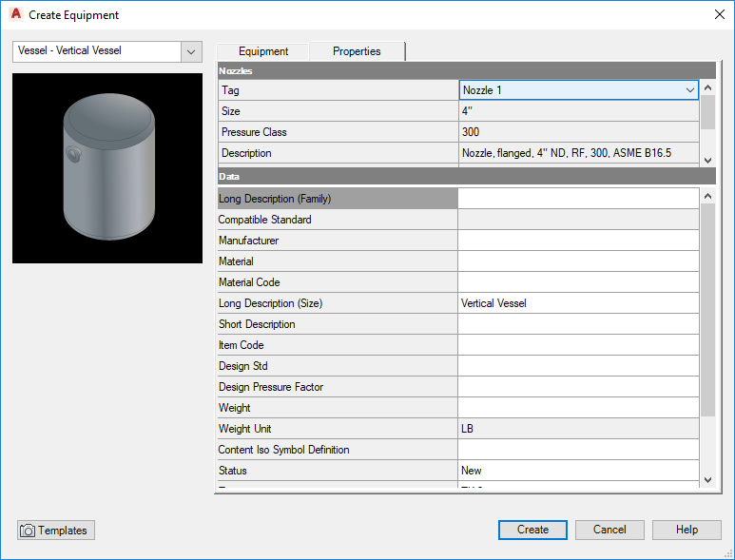Click the Data section scrollbar thumb

pyautogui.click(x=707, y=309)
